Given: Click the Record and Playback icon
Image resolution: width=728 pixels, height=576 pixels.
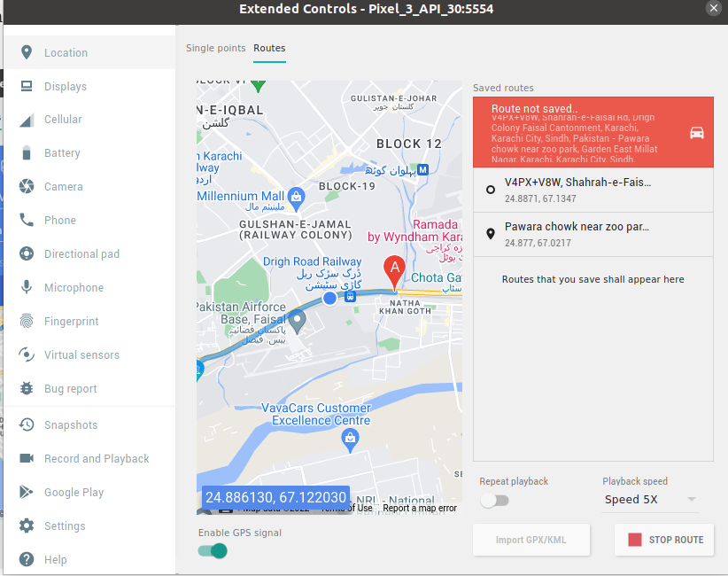Looking at the screenshot, I should tap(27, 458).
